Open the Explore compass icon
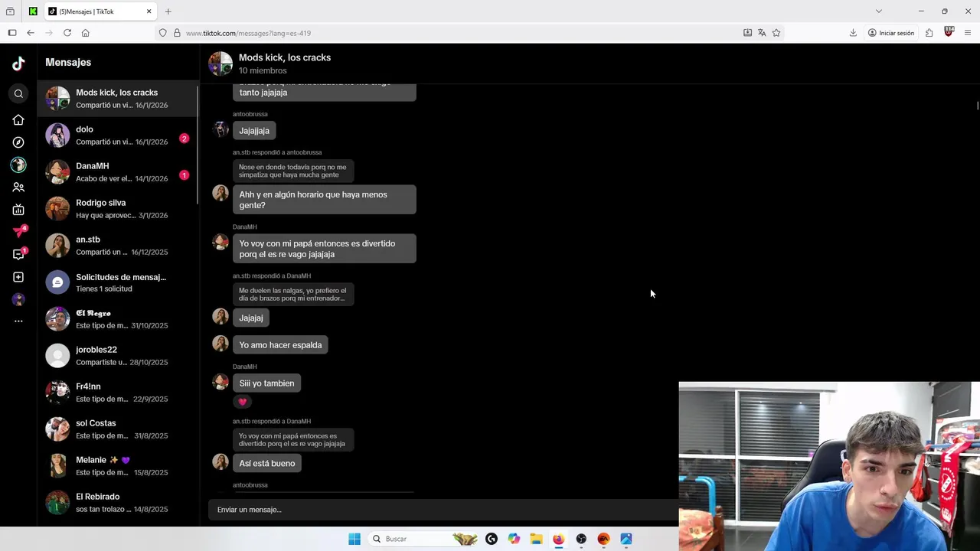 click(x=18, y=142)
